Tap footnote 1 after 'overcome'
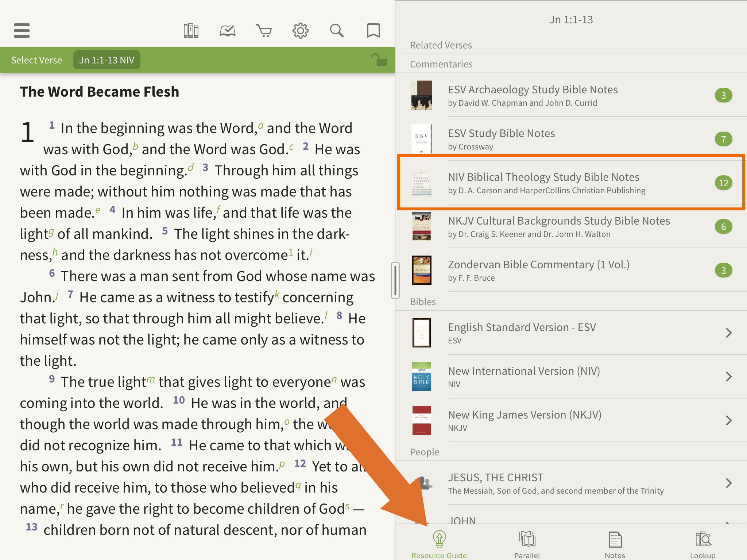Image resolution: width=747 pixels, height=560 pixels. [x=291, y=252]
